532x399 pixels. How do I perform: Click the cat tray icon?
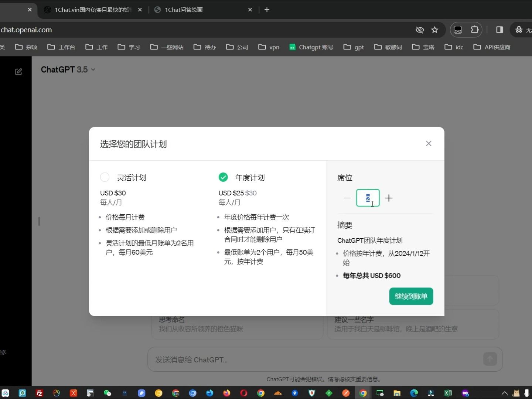[x=516, y=393]
